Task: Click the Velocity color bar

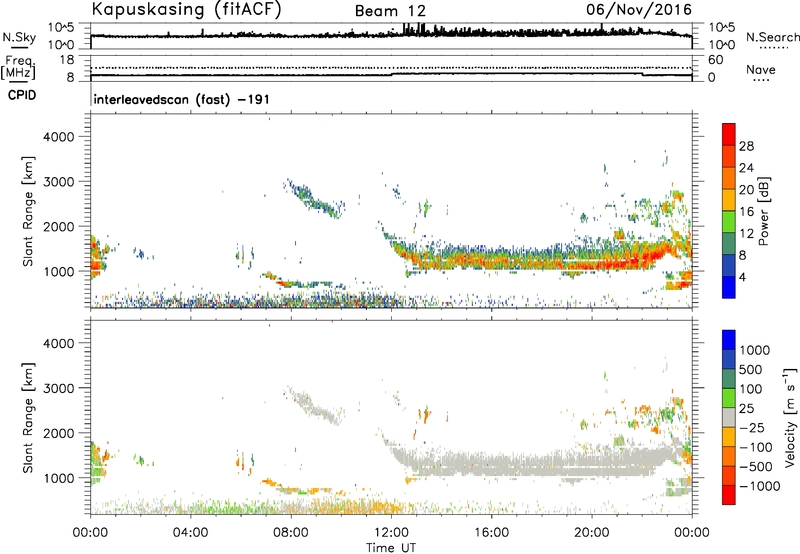Action: (729, 417)
